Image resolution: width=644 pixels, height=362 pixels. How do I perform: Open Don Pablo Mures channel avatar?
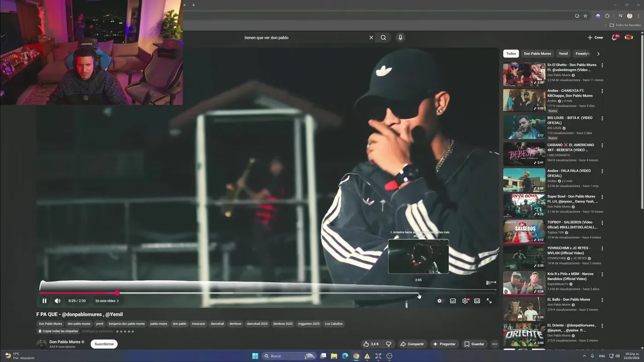pyautogui.click(x=41, y=344)
